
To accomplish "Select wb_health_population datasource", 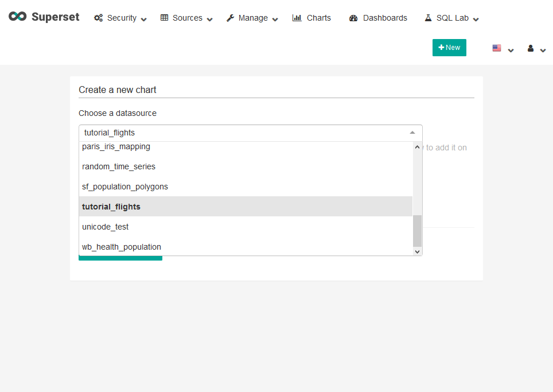I will click(121, 247).
